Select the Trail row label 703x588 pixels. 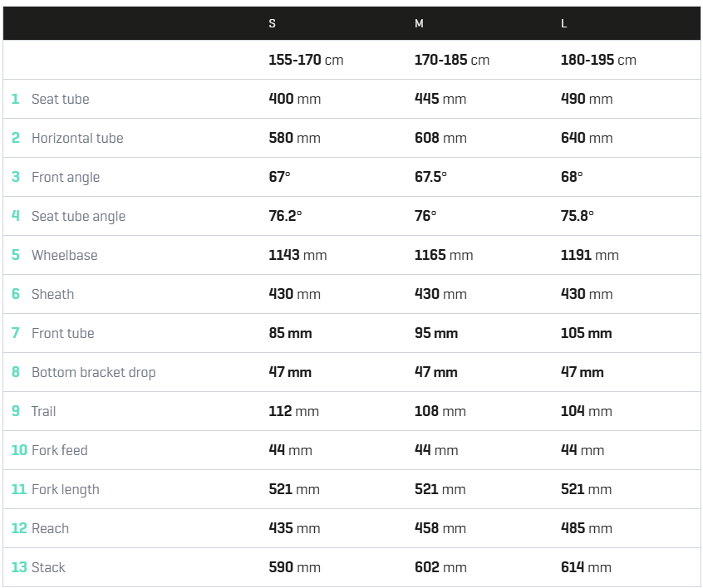(43, 411)
